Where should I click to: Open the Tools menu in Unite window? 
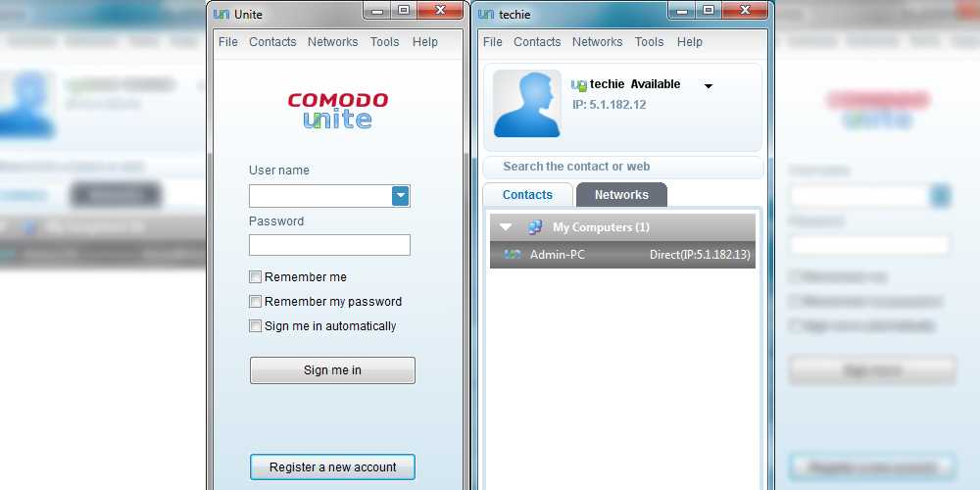click(x=384, y=42)
